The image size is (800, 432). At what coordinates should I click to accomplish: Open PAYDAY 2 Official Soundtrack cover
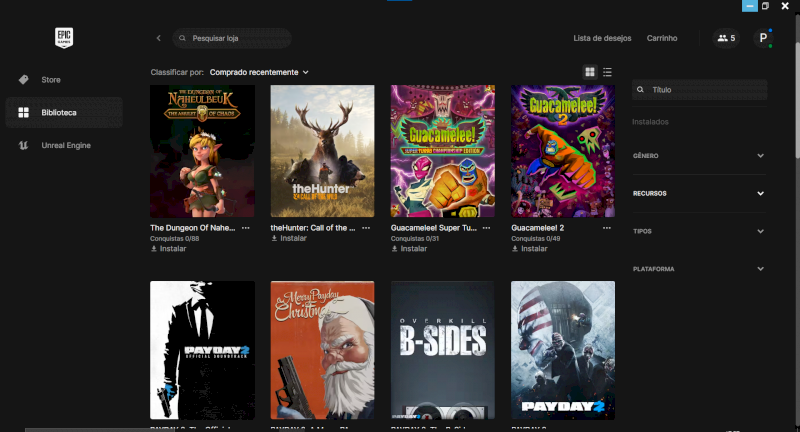[202, 350]
